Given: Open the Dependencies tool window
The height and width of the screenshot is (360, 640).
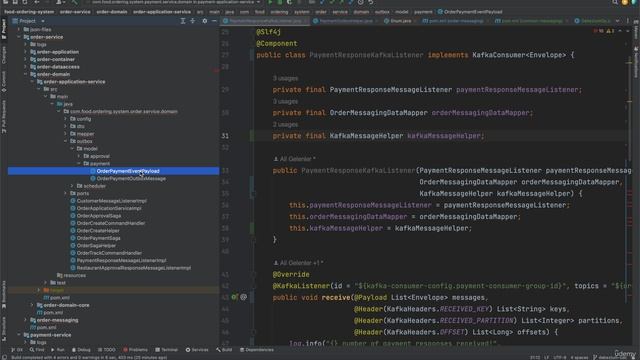Looking at the screenshot, I should coord(256,350).
